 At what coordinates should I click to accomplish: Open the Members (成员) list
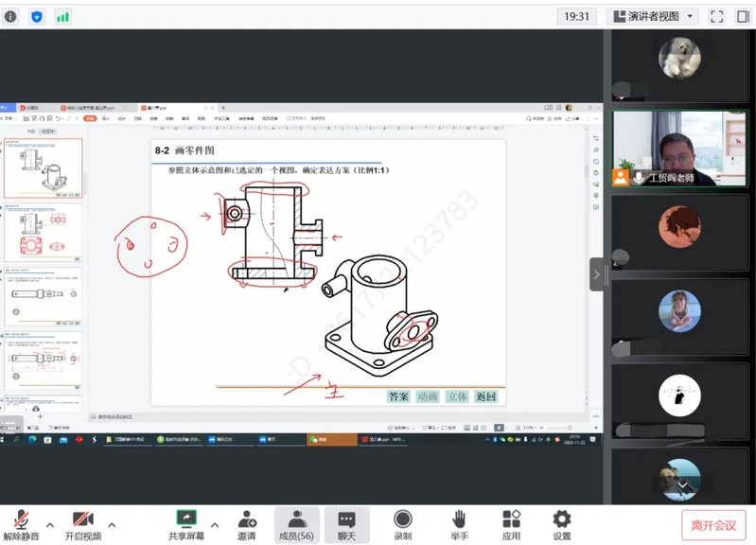pos(296,524)
